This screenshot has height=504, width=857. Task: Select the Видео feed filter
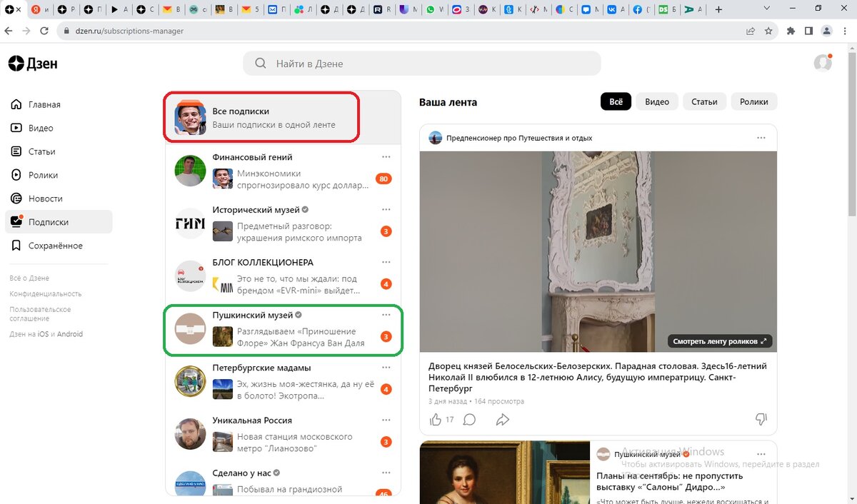[657, 101]
